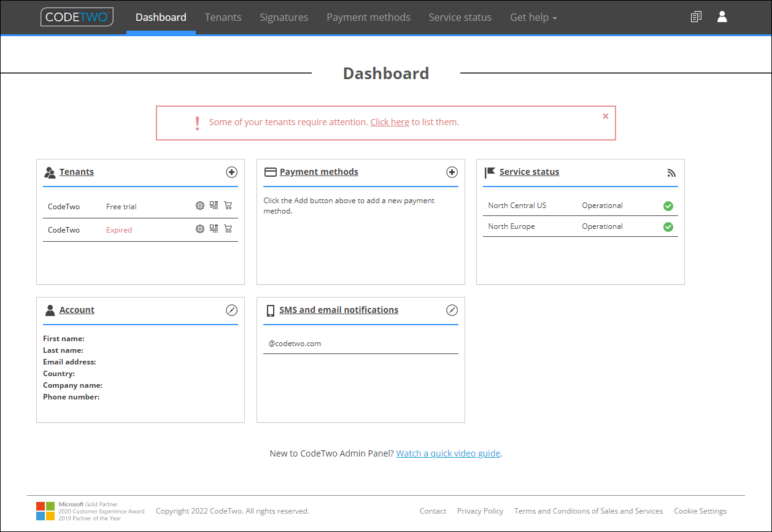The image size is (772, 532).
Task: Expand the Get help dropdown menu
Action: [533, 17]
